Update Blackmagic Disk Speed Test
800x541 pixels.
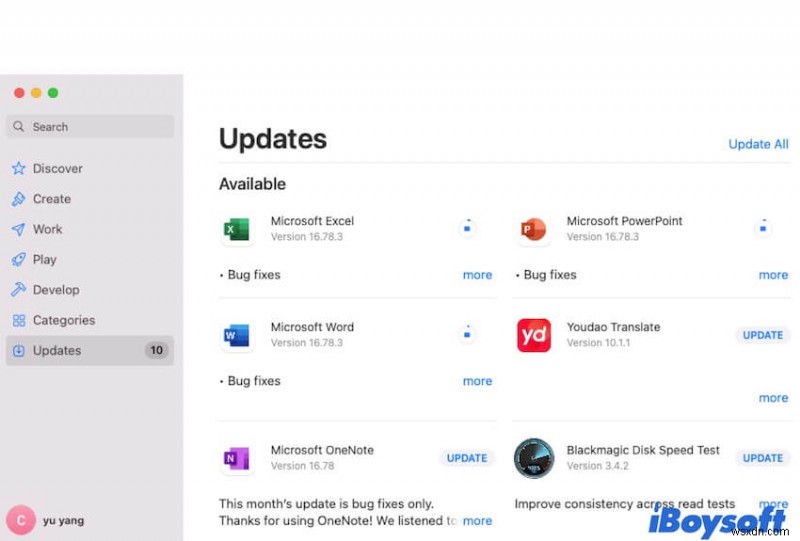pos(763,458)
